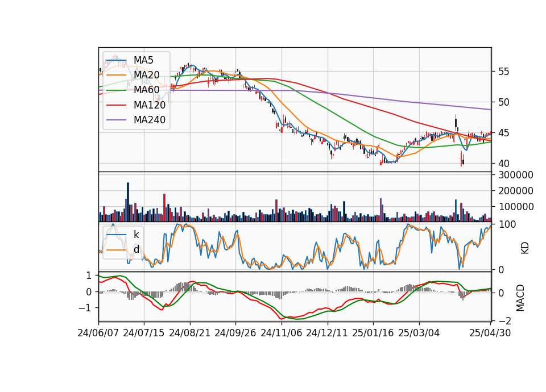Image resolution: width=546 pixels, height=392 pixels.
Task: Click the 'd' legend entry in KD panel
Action: [x=136, y=249]
